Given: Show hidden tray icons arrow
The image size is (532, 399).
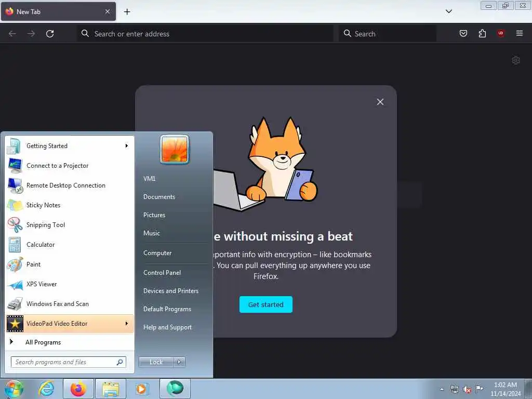Looking at the screenshot, I should (442, 390).
